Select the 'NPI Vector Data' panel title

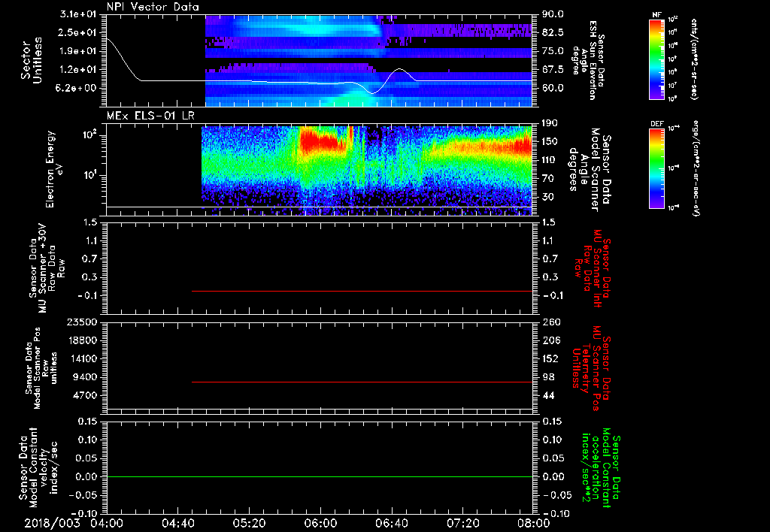tap(153, 7)
